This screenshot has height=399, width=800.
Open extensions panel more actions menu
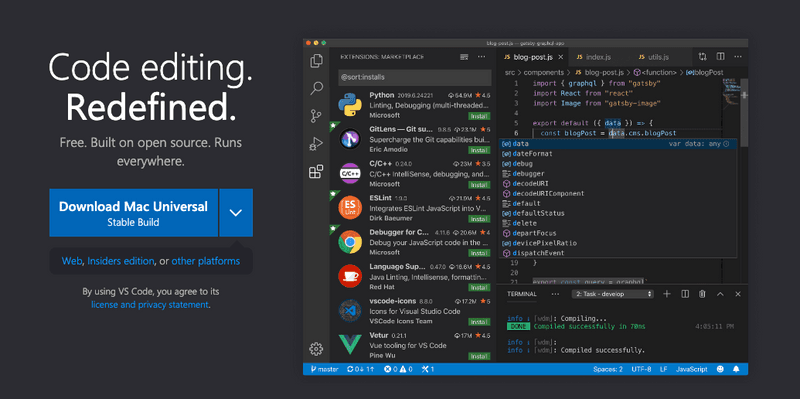point(481,57)
